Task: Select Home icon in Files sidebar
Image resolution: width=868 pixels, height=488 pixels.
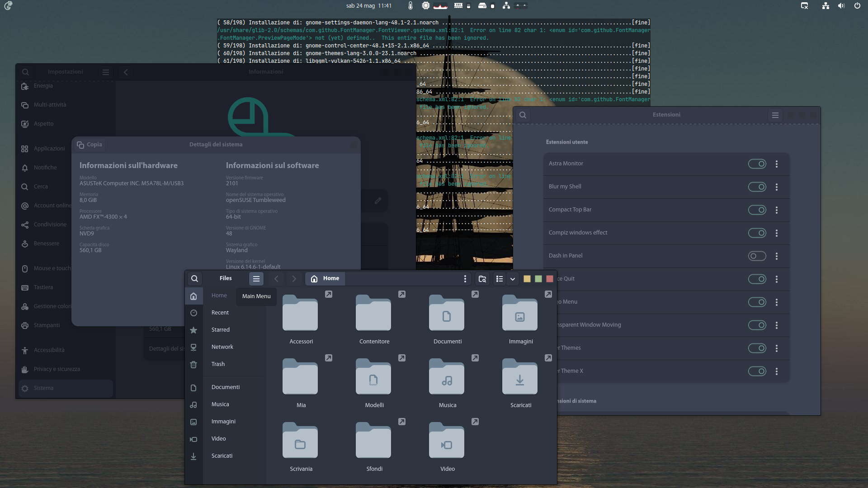Action: coord(193,296)
